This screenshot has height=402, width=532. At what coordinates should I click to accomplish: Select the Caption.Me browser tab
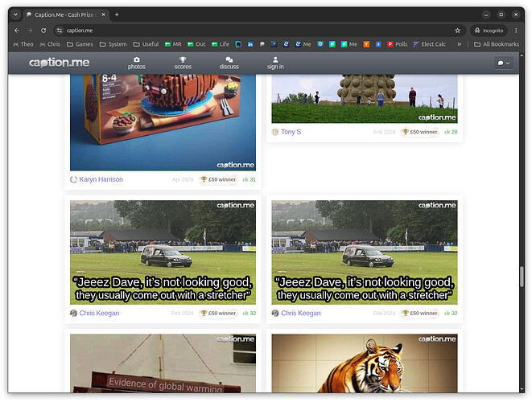point(67,14)
